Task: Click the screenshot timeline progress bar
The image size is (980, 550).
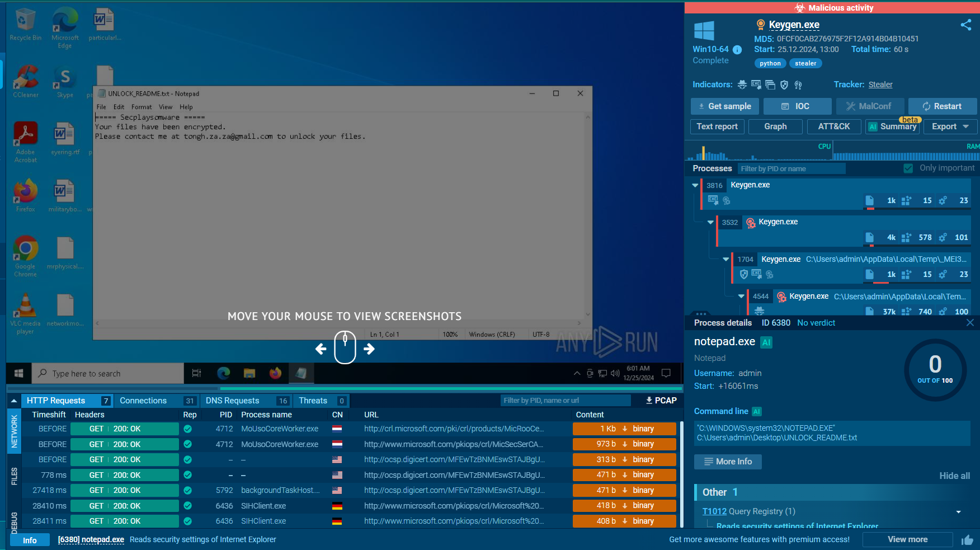Action: click(345, 388)
